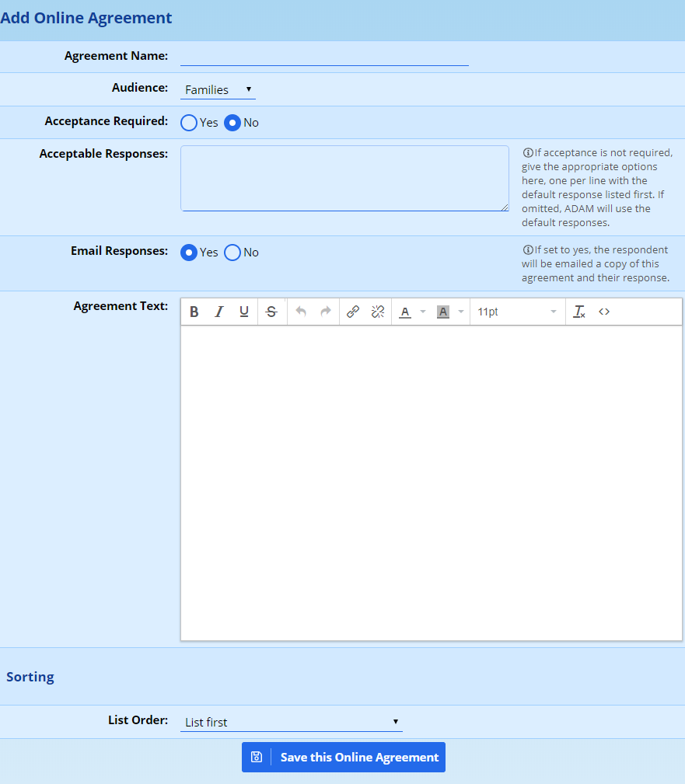Click the redo arrow in editor
The image size is (685, 784).
(x=326, y=312)
